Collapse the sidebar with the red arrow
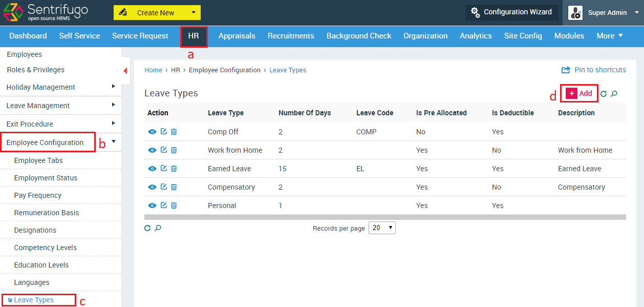The height and width of the screenshot is (307, 644). click(x=125, y=71)
